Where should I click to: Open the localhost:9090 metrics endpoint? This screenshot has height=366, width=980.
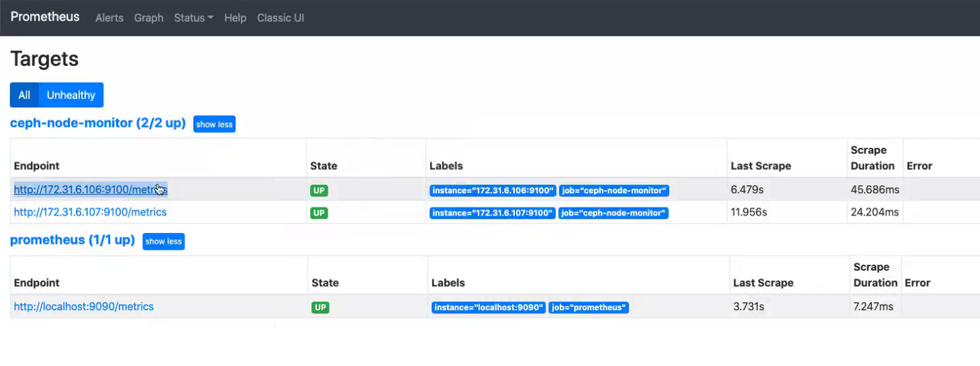tap(84, 306)
